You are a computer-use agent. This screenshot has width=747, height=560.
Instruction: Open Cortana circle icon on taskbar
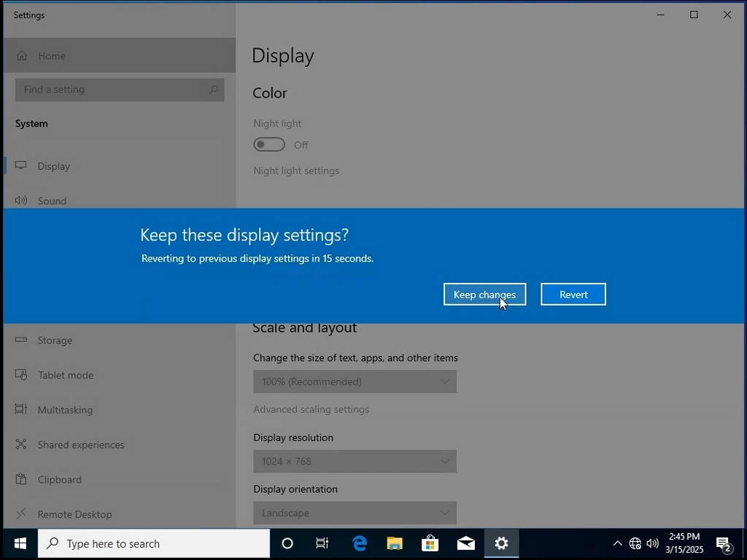tap(287, 543)
